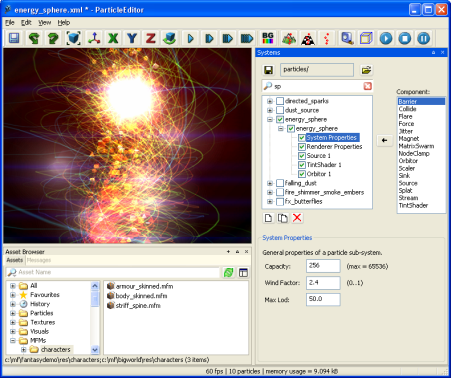The image size is (451, 378).
Task: Select the X axis lock icon
Action: [x=113, y=38]
